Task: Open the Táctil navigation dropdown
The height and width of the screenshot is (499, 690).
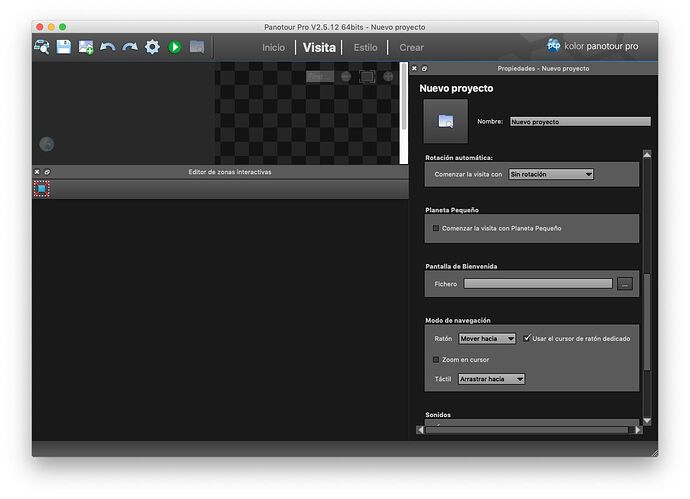Action: [492, 379]
